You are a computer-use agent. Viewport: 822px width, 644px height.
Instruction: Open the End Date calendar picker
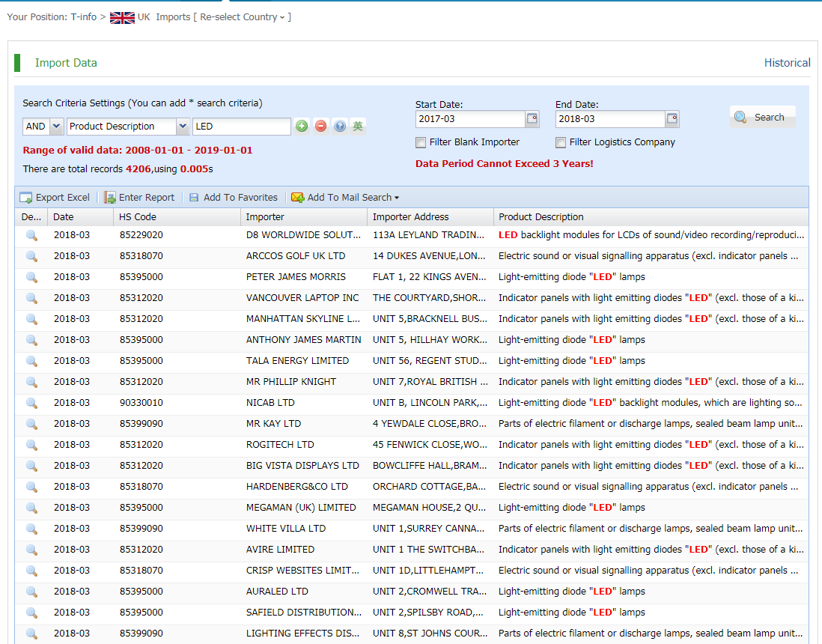[672, 119]
